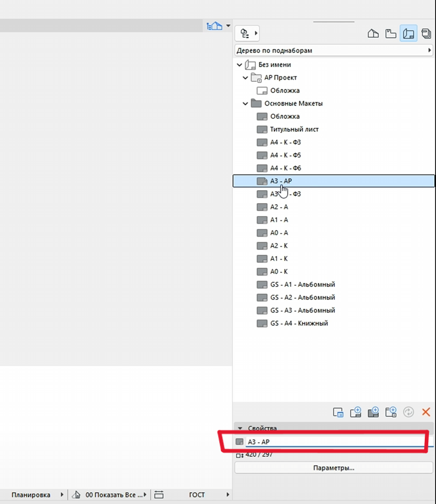Click the name field containing 'А3 - АР'
436x504 pixels.
point(339,442)
